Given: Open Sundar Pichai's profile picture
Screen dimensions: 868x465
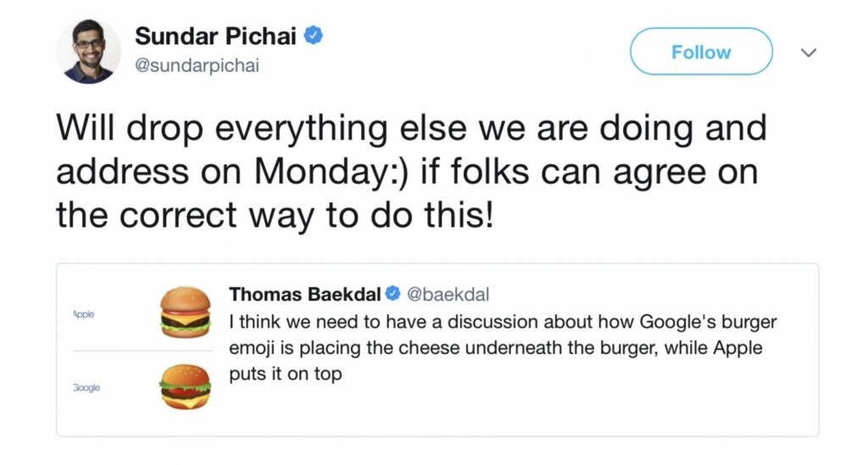Looking at the screenshot, I should (x=88, y=51).
